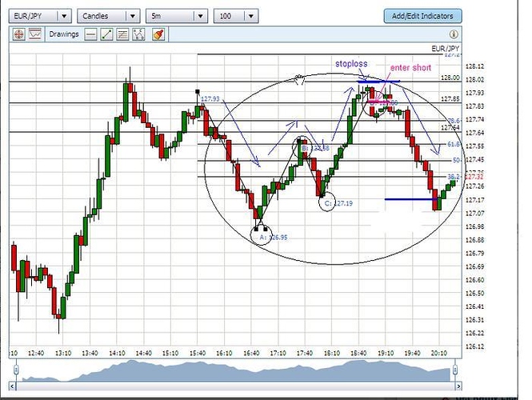Toggle the chart line overlay icon

coord(35,34)
